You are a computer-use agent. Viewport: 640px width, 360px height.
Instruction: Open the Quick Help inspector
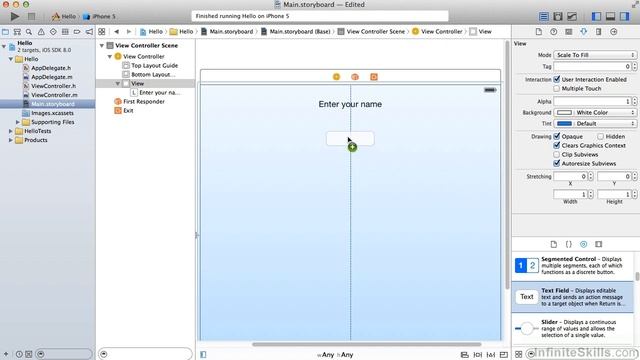553,31
